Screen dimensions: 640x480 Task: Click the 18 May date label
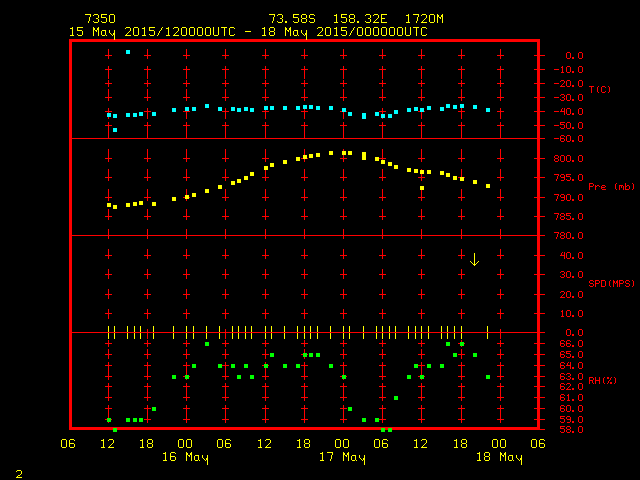click(x=498, y=457)
